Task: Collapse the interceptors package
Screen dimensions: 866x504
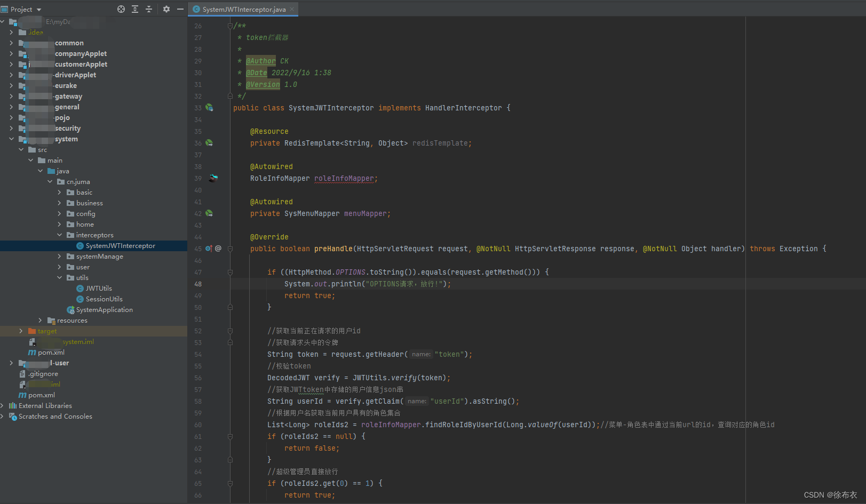Action: pyautogui.click(x=59, y=235)
